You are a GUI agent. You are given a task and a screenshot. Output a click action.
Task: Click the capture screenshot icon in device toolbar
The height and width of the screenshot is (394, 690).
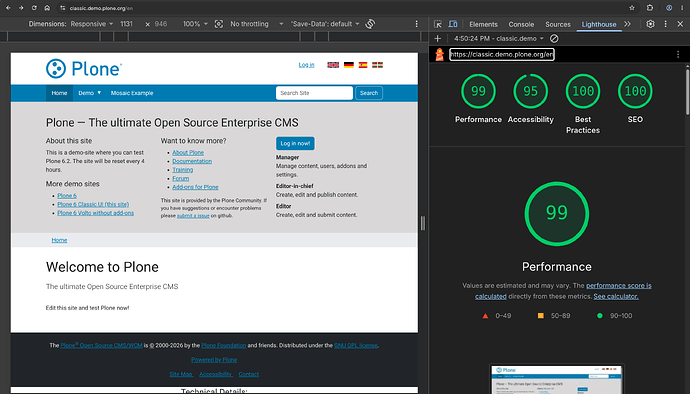[x=219, y=24]
